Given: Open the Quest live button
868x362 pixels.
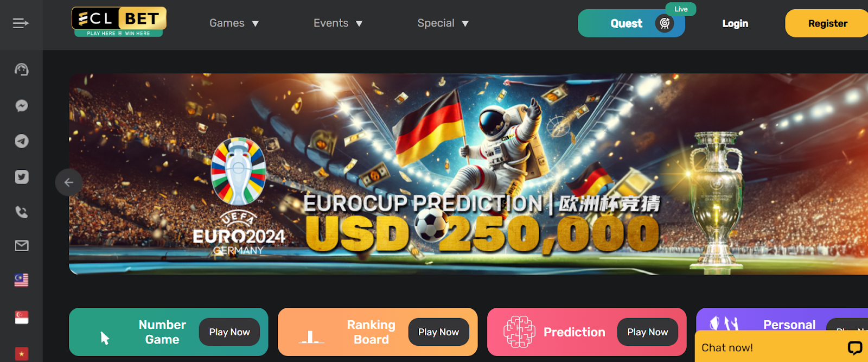Looking at the screenshot, I should [x=631, y=23].
